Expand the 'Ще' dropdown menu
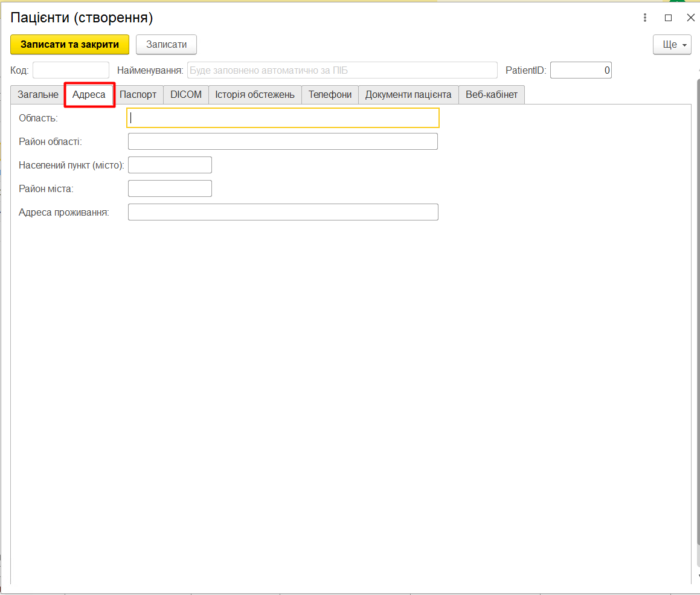The width and height of the screenshot is (700, 595). point(672,45)
